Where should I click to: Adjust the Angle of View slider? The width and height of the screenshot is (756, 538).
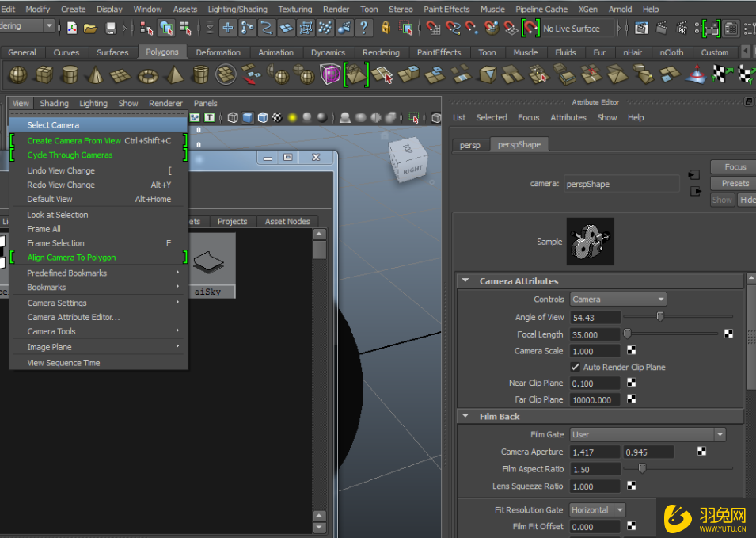[x=659, y=316]
